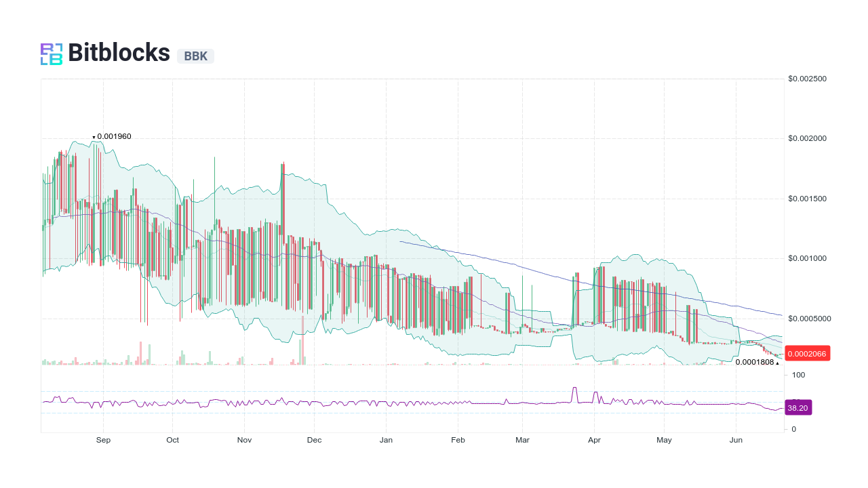Click the BBK ticker badge
Image resolution: width=868 pixels, height=488 pixels.
click(195, 56)
